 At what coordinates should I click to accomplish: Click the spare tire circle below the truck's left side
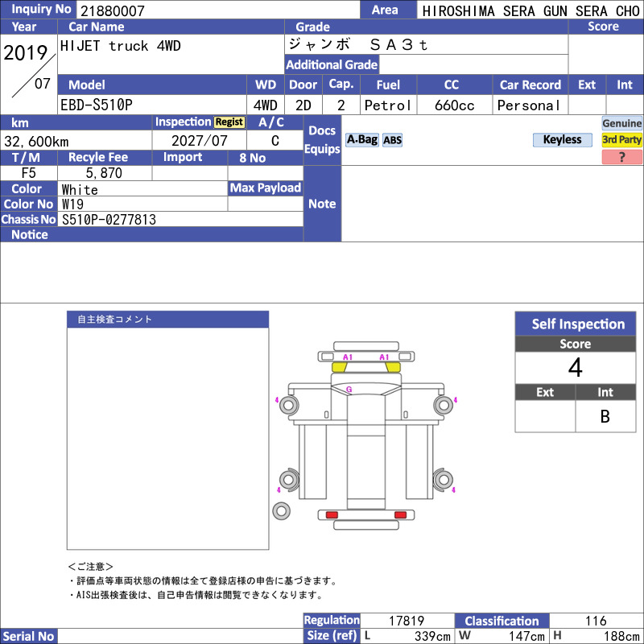point(281,511)
